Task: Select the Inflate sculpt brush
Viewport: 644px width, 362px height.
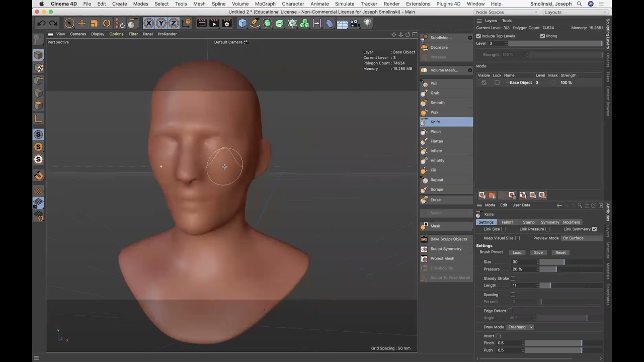Action: (446, 151)
